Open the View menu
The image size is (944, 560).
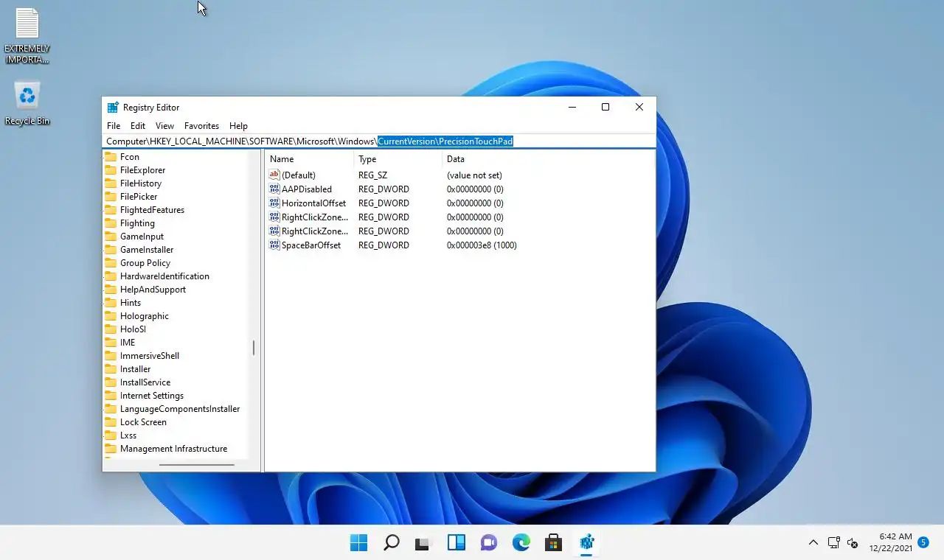coord(164,126)
